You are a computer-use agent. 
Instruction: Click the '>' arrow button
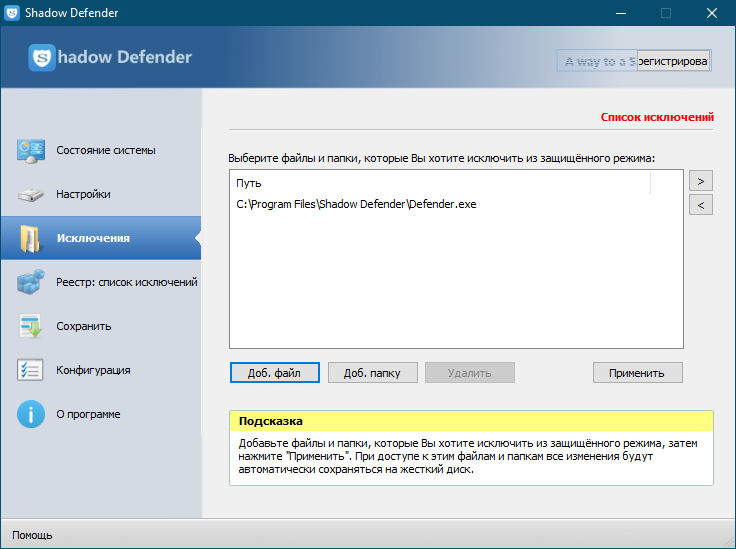[701, 181]
